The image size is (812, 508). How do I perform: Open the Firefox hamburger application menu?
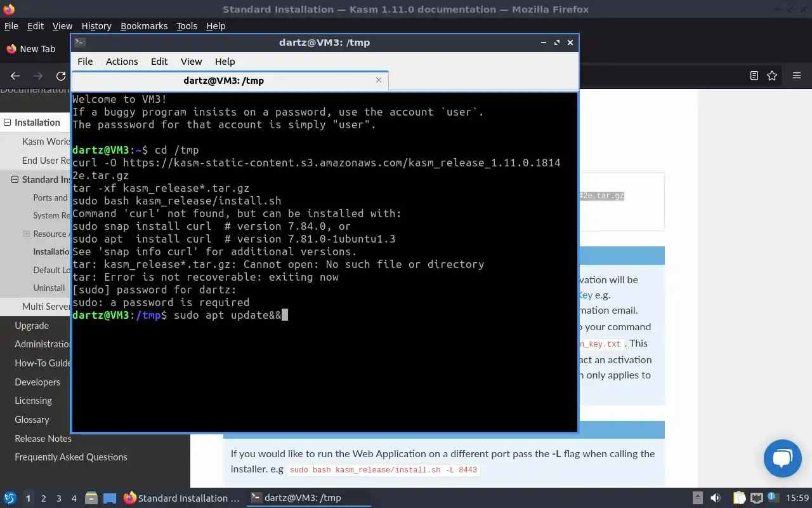pos(797,76)
